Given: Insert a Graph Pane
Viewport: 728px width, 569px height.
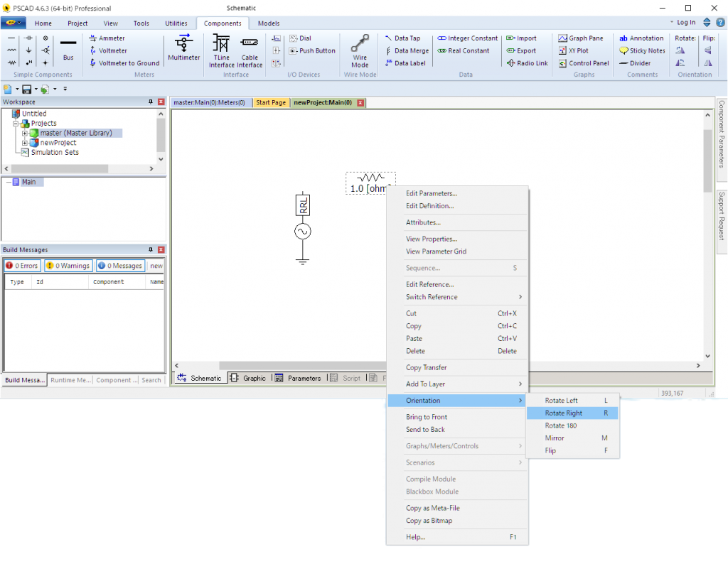Looking at the screenshot, I should [x=581, y=38].
